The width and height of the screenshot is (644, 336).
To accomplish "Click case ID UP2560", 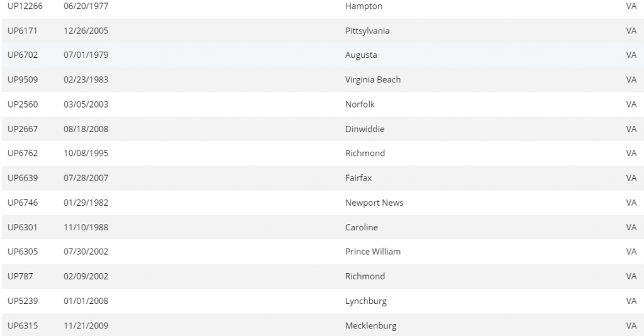I will click(23, 104).
